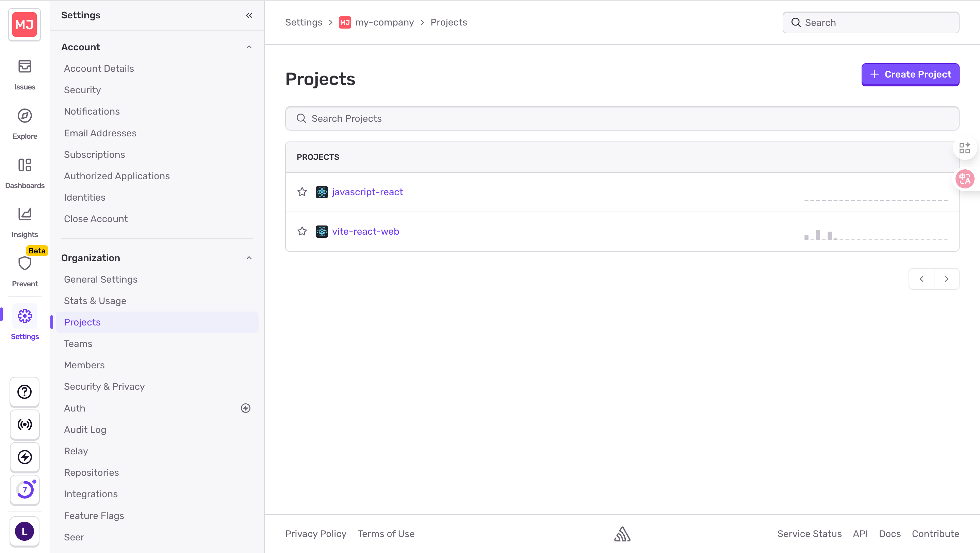Open Stats & Usage settings
This screenshot has height=553, width=980.
(95, 301)
